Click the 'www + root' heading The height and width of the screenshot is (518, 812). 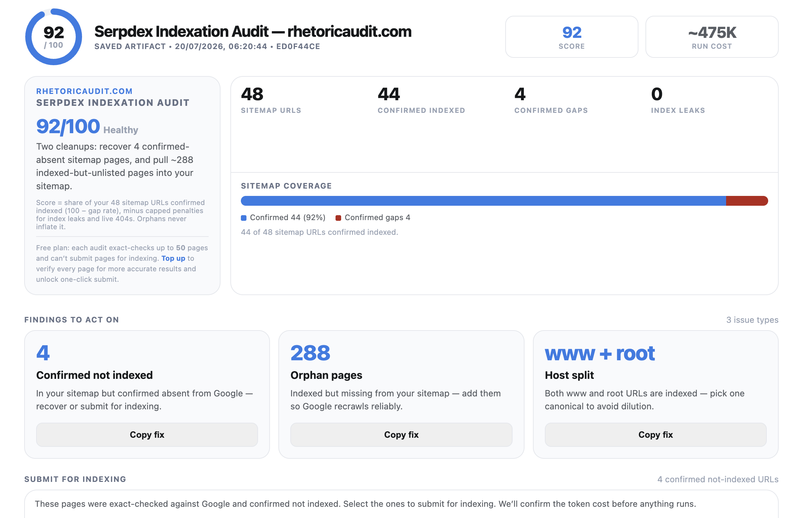[x=600, y=353]
